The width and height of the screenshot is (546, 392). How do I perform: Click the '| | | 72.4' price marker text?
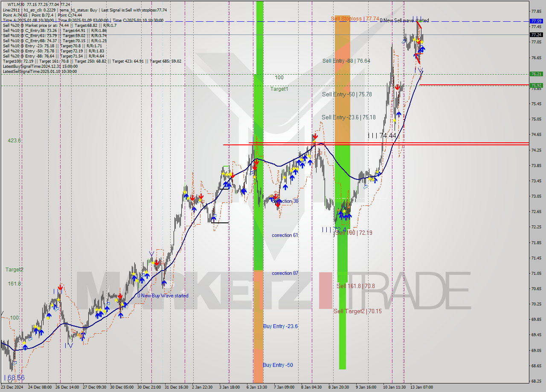pos(334,229)
